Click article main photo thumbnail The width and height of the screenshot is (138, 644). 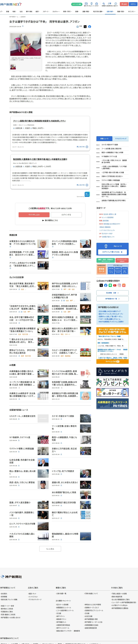(x=26, y=45)
